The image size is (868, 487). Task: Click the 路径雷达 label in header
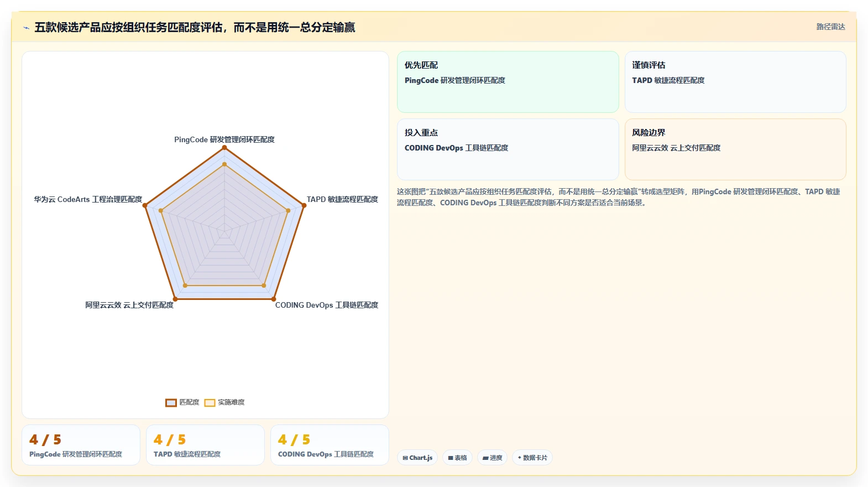[x=830, y=27]
